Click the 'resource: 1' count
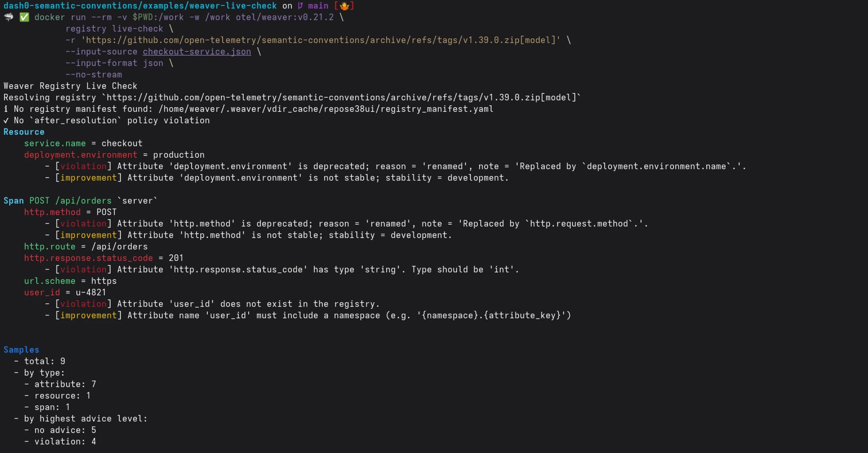 pos(63,396)
